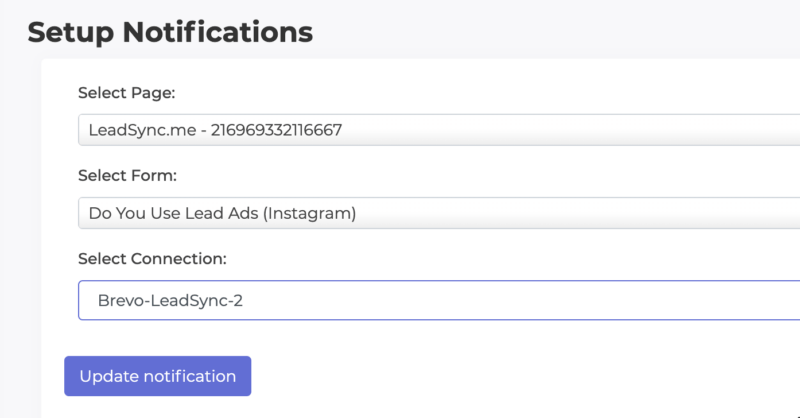Click the "Select Page:" label
This screenshot has height=418, width=800.
tap(126, 93)
